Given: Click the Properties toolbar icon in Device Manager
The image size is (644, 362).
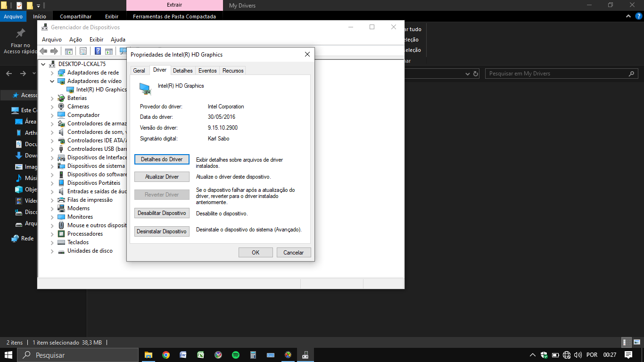Looking at the screenshot, I should [x=83, y=51].
